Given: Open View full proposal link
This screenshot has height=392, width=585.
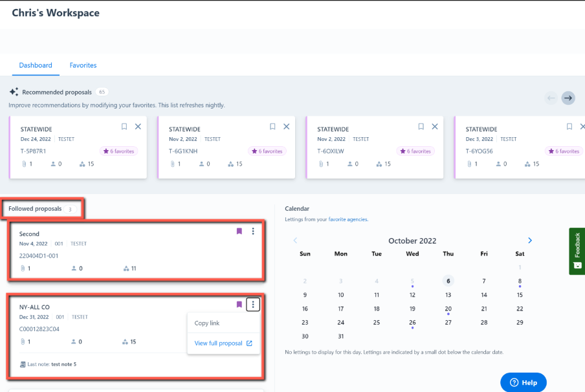Looking at the screenshot, I should (223, 343).
